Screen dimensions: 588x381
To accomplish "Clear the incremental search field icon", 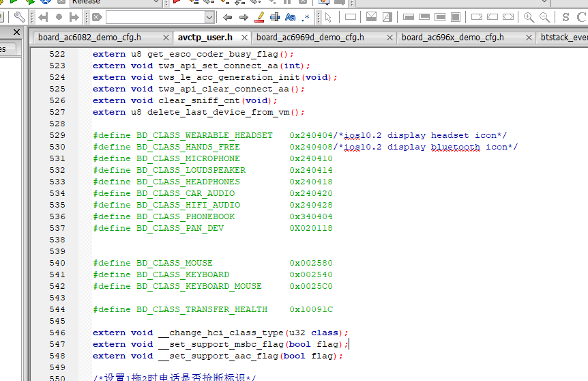I will pyautogui.click(x=97, y=17).
